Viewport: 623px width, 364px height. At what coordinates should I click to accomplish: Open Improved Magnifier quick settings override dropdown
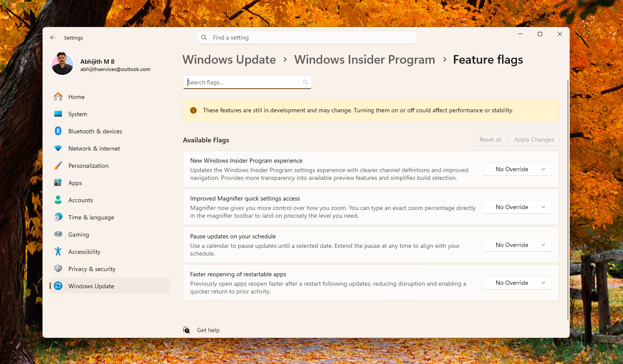pos(517,207)
